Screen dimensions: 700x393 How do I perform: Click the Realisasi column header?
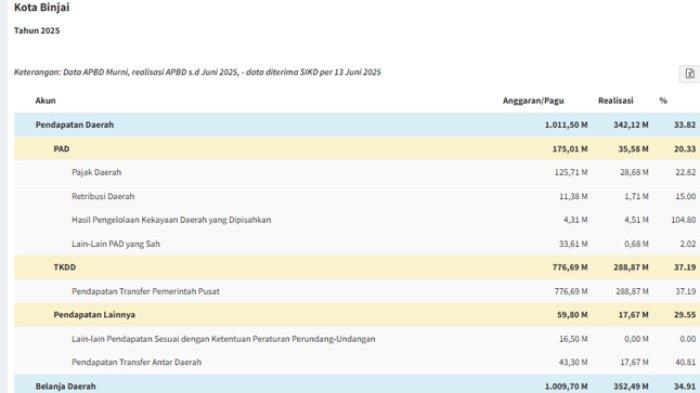(x=616, y=100)
